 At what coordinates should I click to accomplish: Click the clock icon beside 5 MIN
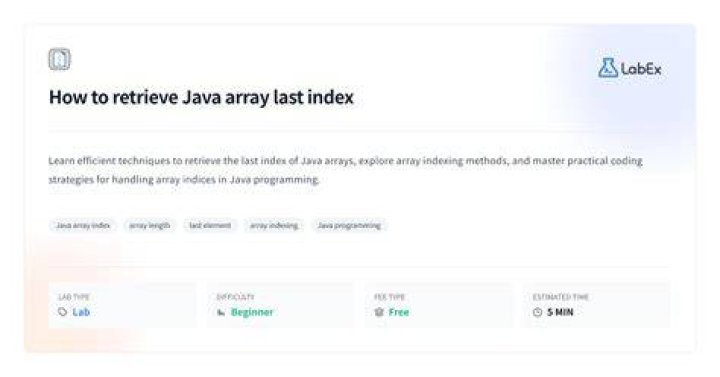(x=537, y=312)
